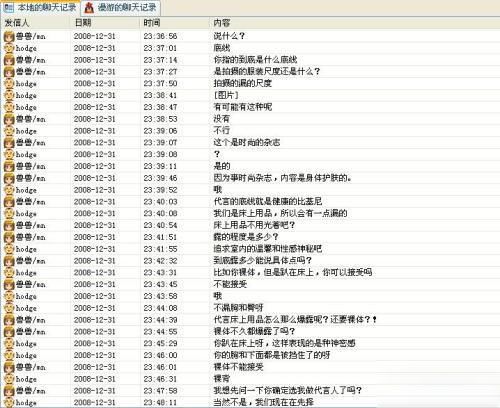Click the roaming chat history tab icon

coord(89,7)
